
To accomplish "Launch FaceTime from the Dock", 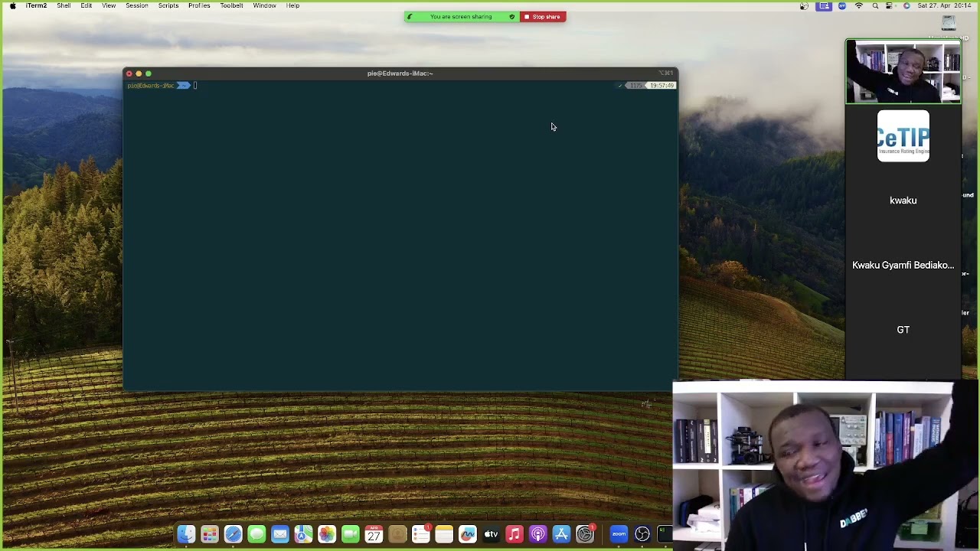I will click(351, 534).
